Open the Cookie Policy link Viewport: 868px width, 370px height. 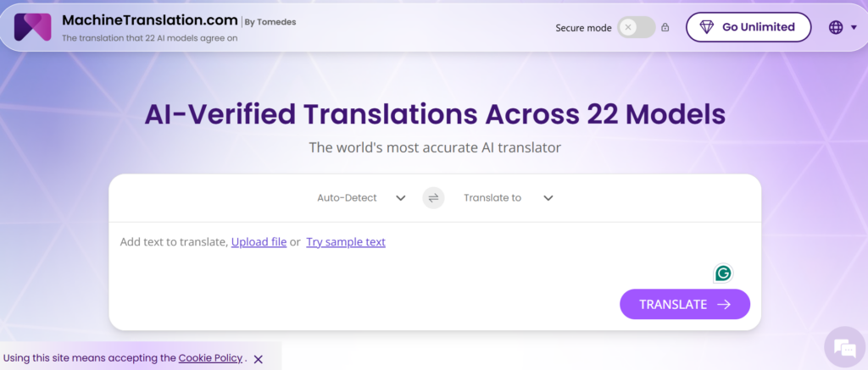210,358
